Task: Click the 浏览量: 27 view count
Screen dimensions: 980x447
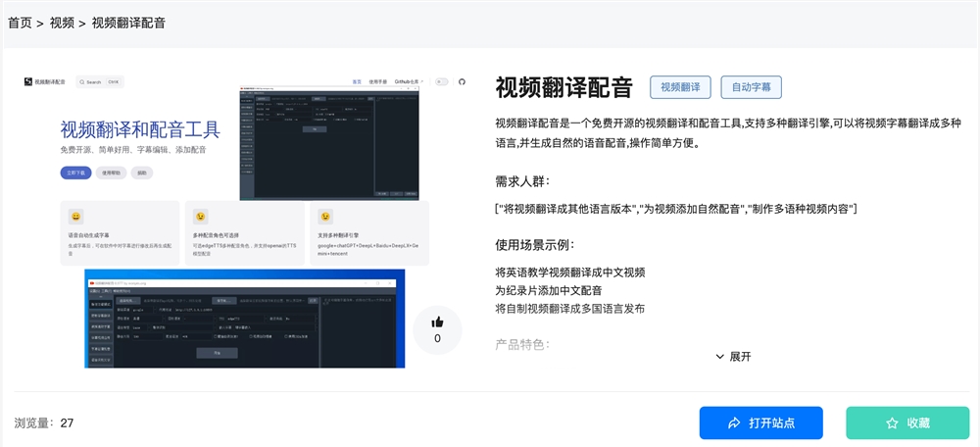Action: [x=44, y=423]
